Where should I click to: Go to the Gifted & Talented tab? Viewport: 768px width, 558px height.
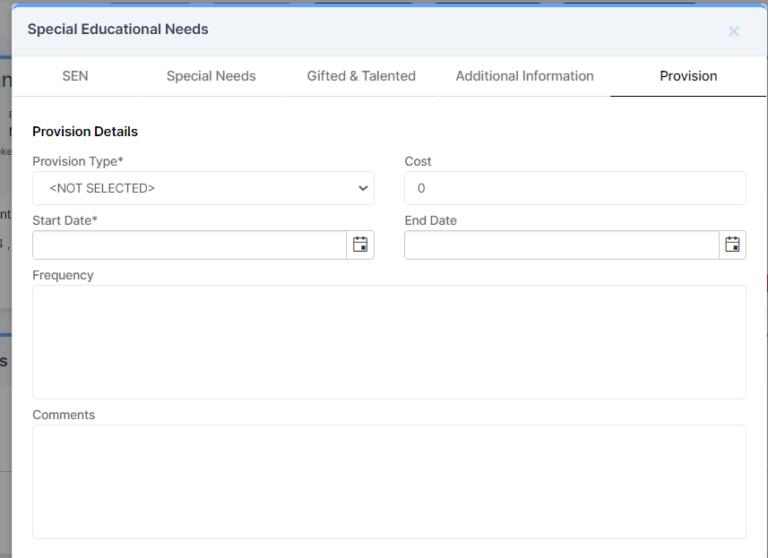click(361, 76)
